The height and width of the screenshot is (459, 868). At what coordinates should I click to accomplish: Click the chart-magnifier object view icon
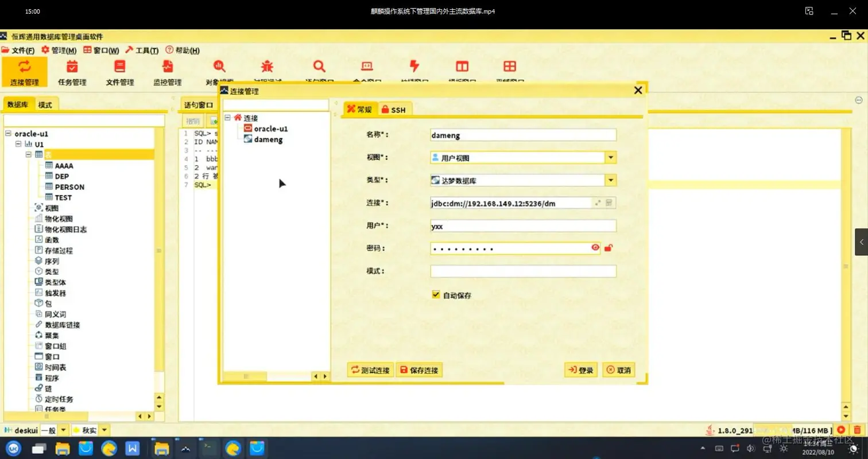coord(219,67)
